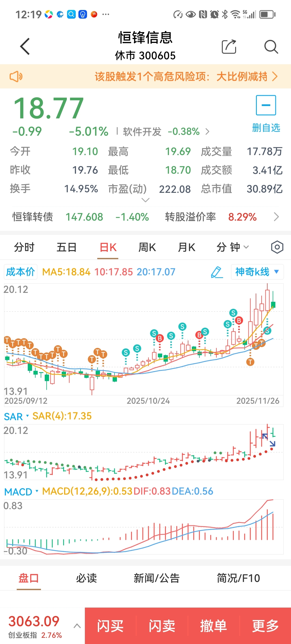Tap the stock title 恒锋信息
The width and height of the screenshot is (291, 644).
point(145,37)
